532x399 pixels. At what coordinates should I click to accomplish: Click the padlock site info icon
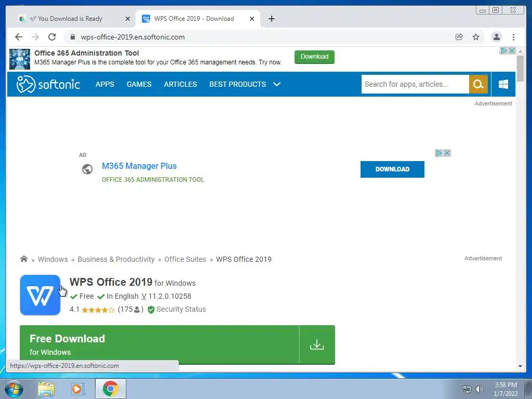tap(73, 37)
